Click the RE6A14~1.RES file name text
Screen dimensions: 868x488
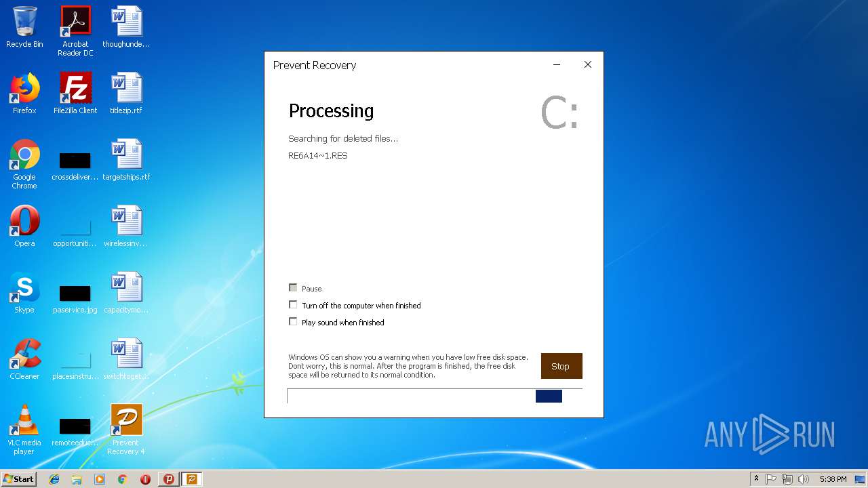318,156
